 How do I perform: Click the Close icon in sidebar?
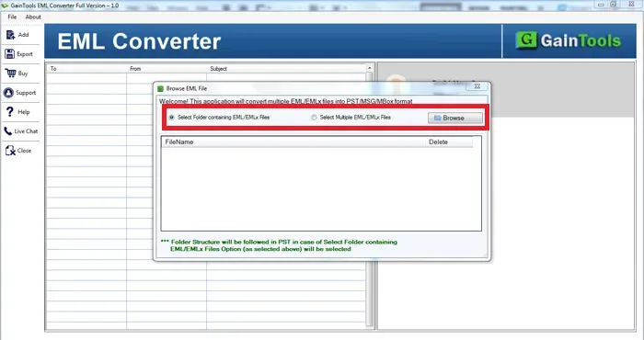[10, 151]
